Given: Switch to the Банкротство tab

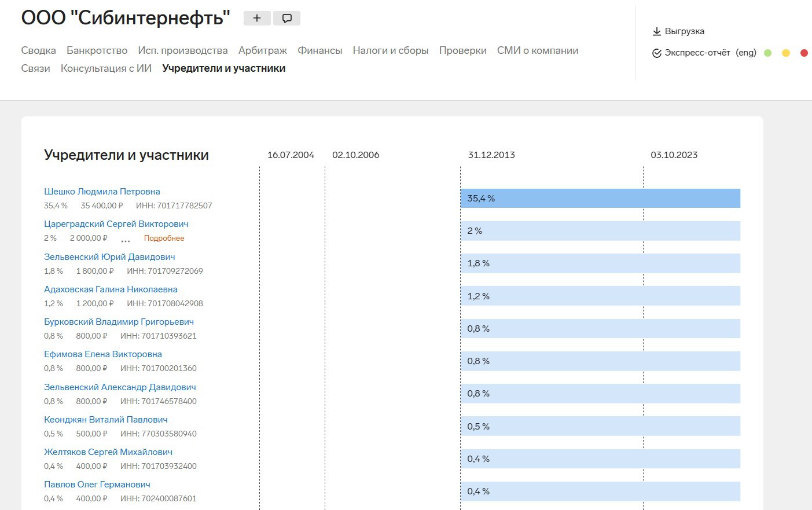Looking at the screenshot, I should pos(97,50).
